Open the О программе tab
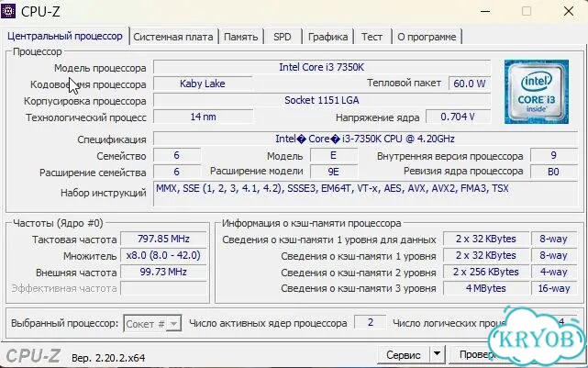Screen dimensions: 588x368 427,37
